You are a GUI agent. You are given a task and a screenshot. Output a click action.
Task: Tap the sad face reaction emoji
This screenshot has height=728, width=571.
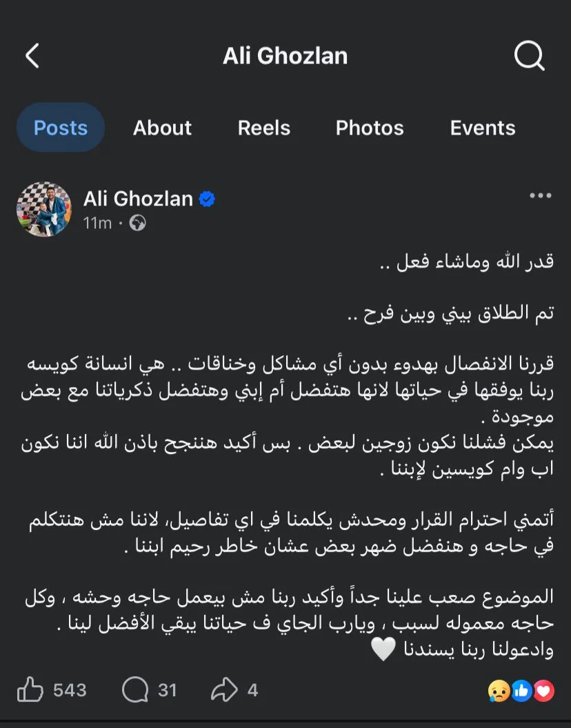click(499, 689)
